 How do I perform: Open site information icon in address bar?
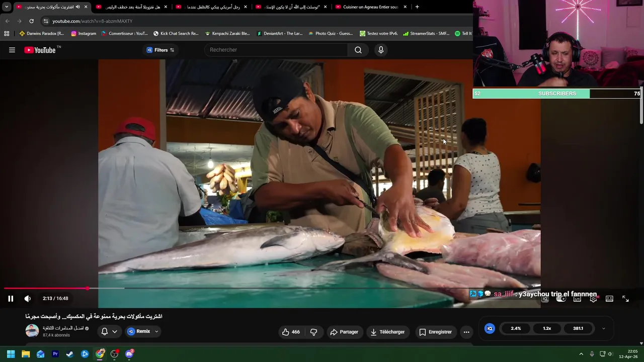pos(46,21)
